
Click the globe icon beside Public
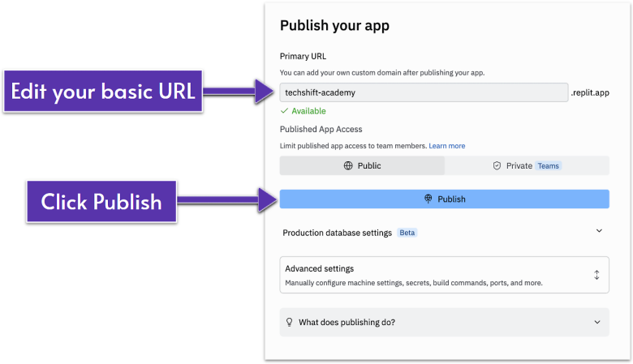[x=348, y=165]
